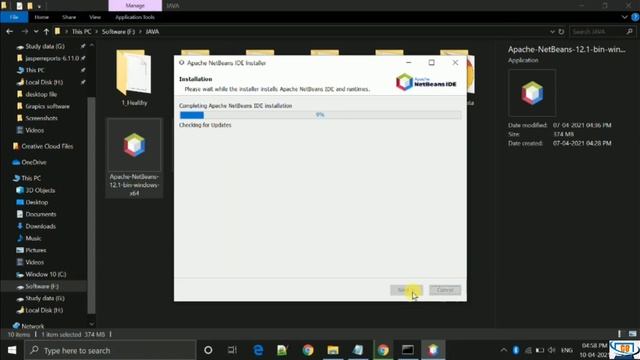Viewport: 640px width, 360px height.
Task: Open 3D Objects in sidebar
Action: point(40,190)
